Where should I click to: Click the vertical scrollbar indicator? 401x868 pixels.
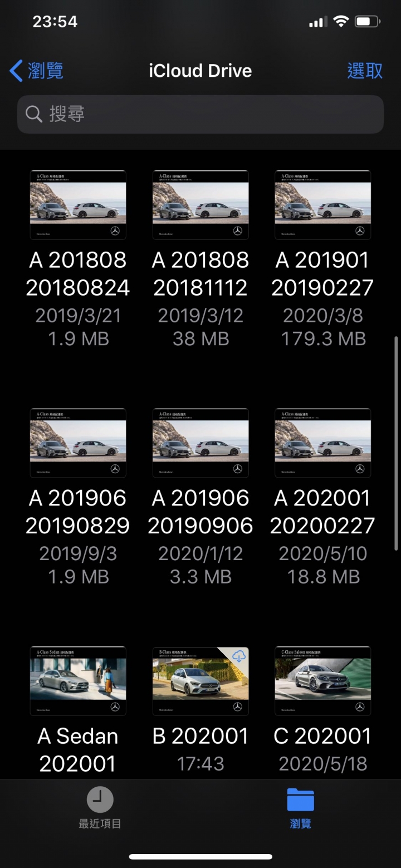pos(397,443)
